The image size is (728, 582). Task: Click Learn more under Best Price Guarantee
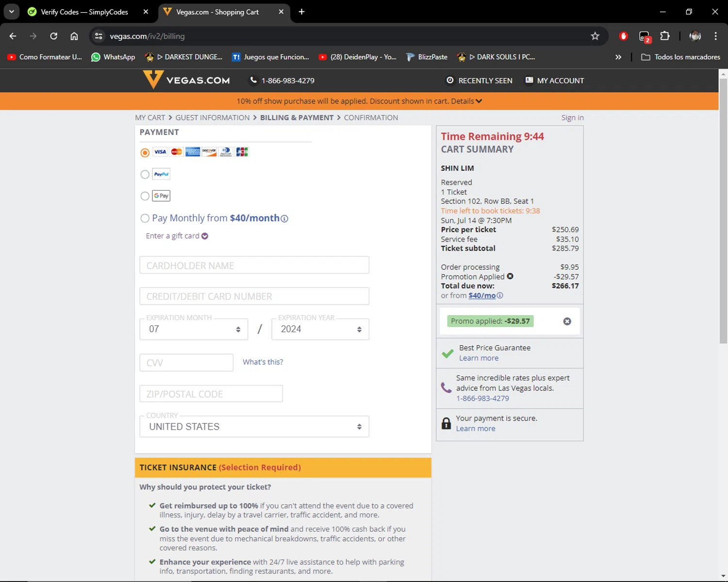click(479, 358)
